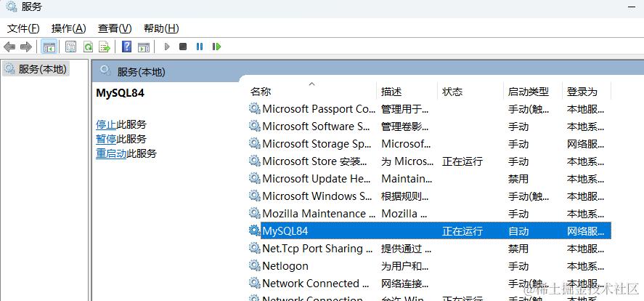Click the Refresh toolbar icon
This screenshot has width=644, height=301.
click(88, 47)
